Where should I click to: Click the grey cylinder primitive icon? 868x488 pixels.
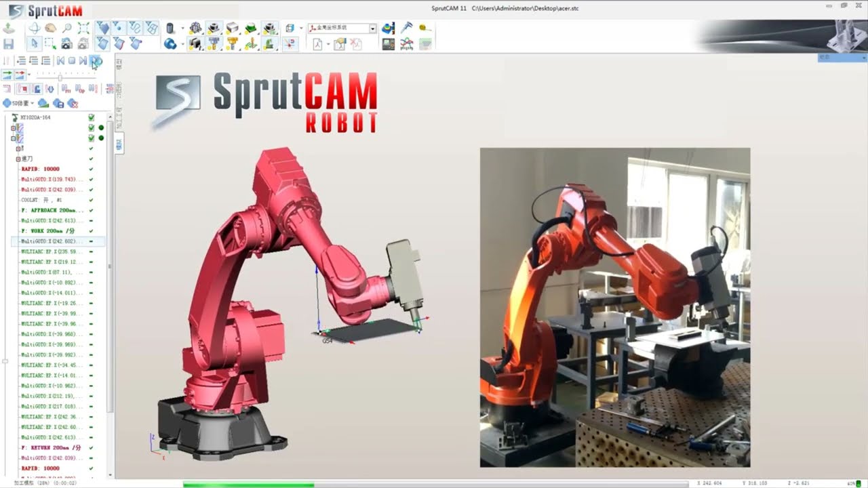[x=170, y=28]
